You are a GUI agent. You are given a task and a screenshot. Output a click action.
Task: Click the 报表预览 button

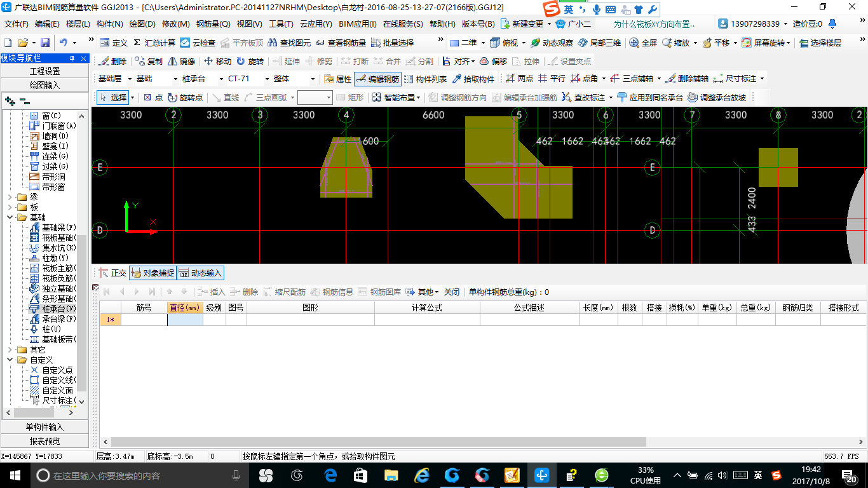pos(45,441)
